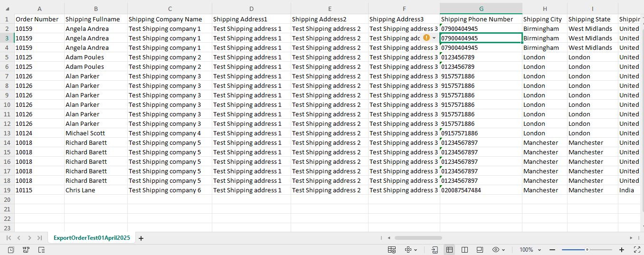This screenshot has width=644, height=255.
Task: Click the add new sheet plus button
Action: tap(141, 238)
